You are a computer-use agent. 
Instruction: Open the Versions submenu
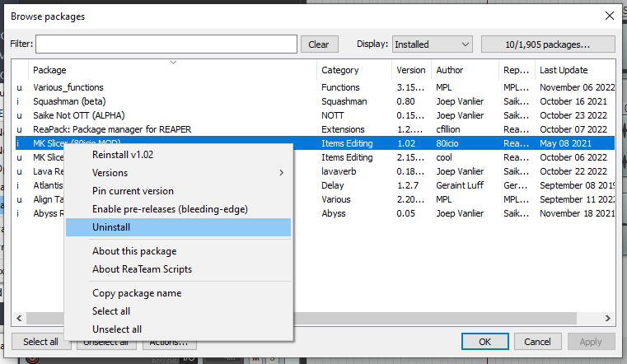point(178,173)
